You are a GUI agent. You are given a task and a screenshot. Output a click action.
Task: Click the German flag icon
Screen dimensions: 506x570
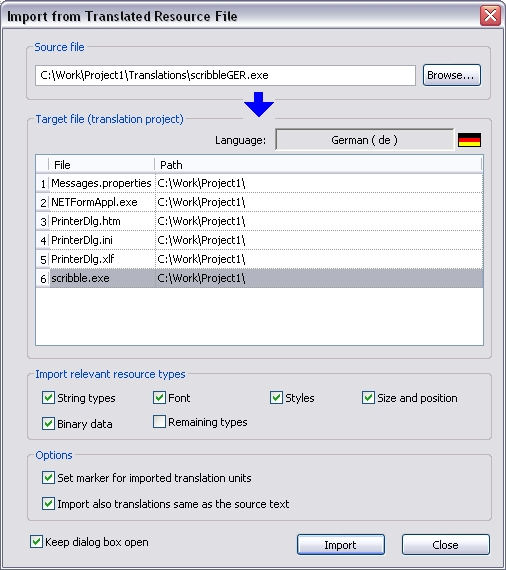[469, 140]
